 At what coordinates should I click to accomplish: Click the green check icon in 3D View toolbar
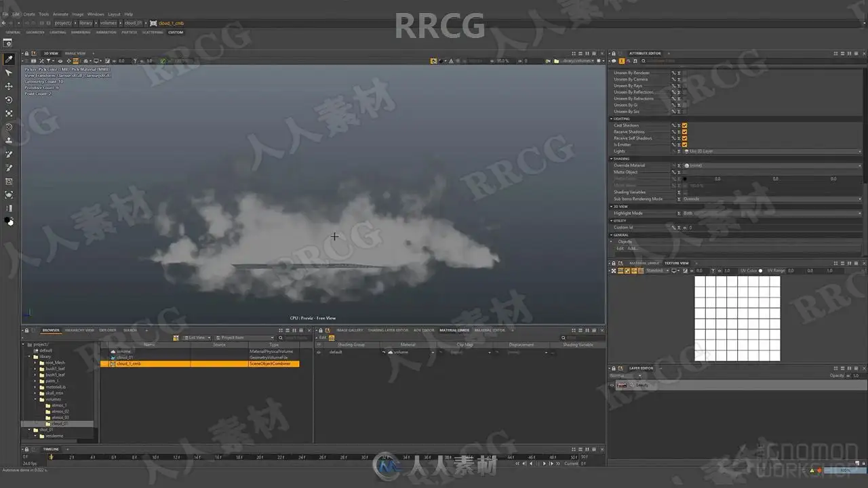pyautogui.click(x=163, y=61)
